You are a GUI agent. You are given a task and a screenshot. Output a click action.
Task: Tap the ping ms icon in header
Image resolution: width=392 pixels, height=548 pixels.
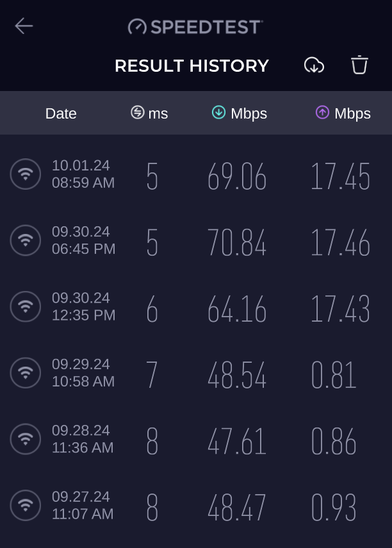[138, 113]
